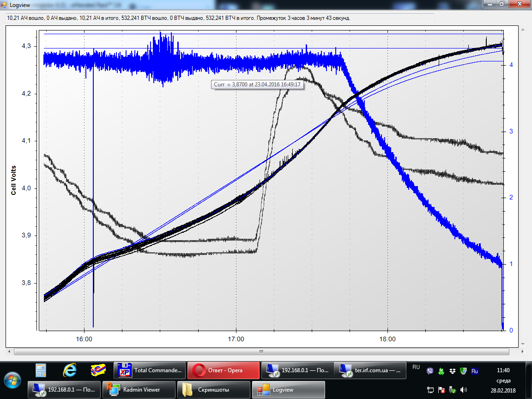Click the vertical scrollbar down arrow
Screen dimensions: 532x399
(523, 344)
